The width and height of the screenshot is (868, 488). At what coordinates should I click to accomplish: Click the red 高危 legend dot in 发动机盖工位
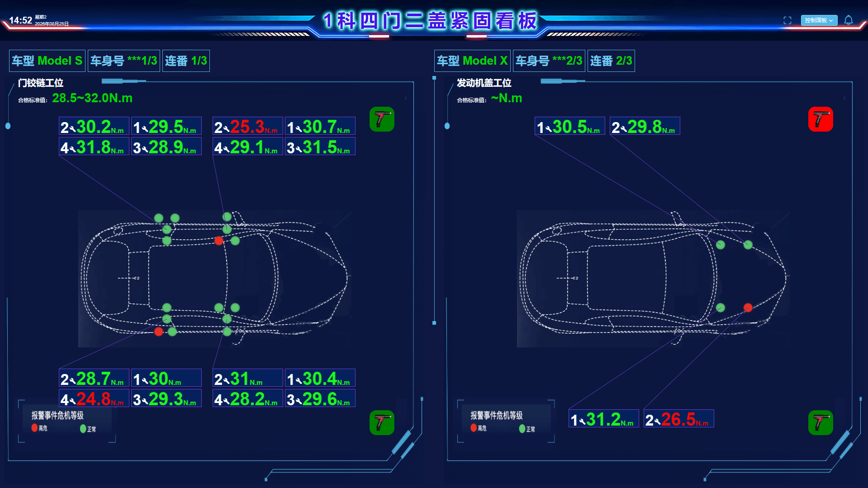474,428
